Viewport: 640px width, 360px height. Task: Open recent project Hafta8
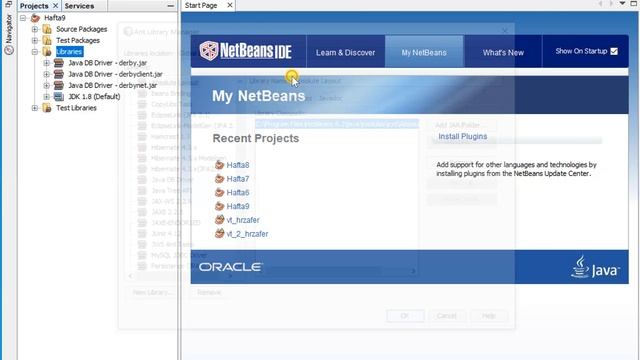coord(238,165)
